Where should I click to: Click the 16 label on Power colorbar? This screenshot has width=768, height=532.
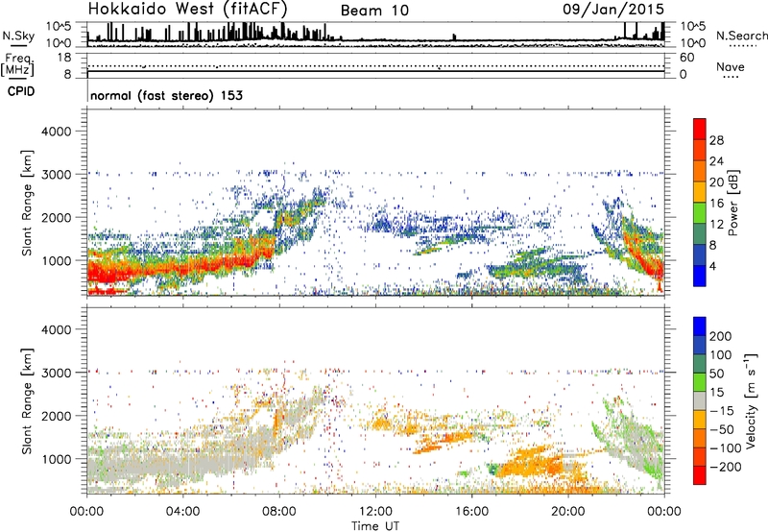[x=716, y=204]
